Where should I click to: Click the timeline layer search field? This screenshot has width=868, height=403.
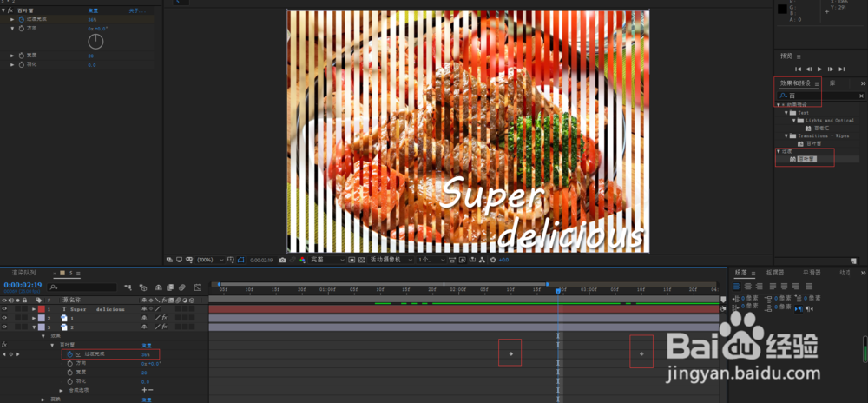click(82, 287)
